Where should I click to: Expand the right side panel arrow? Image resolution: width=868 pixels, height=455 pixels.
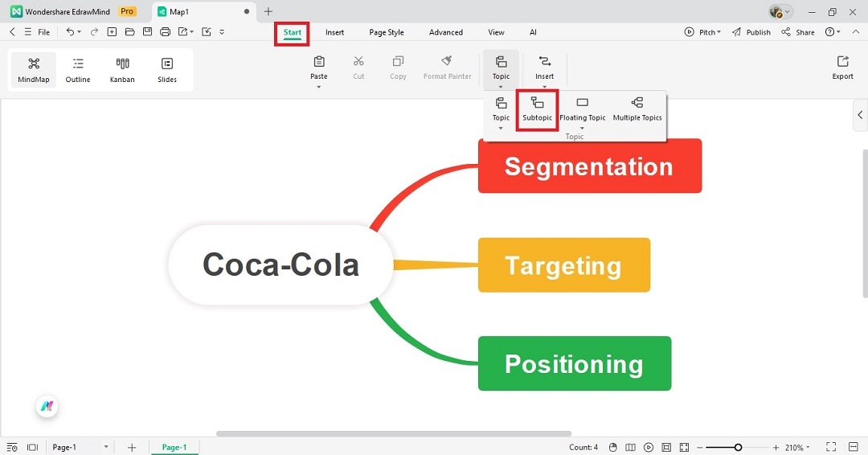pos(860,115)
